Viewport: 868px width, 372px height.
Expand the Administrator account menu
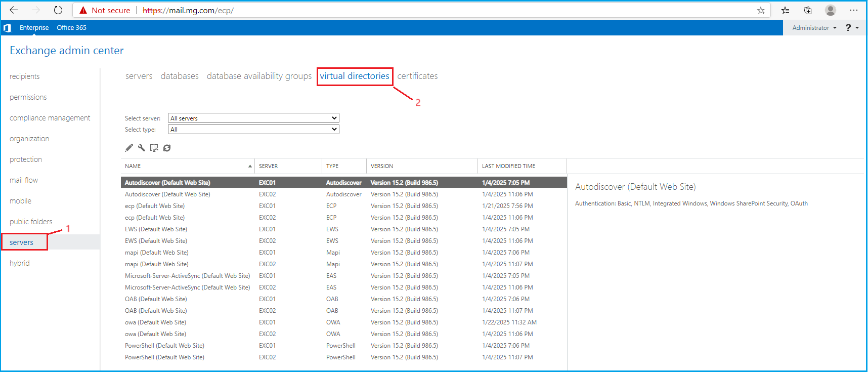click(x=814, y=28)
